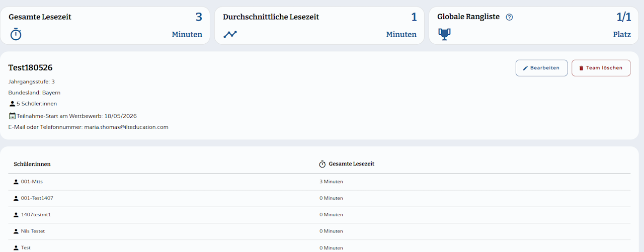Screen dimensions: 644x252
Task: Click the calendar icon beside Teilnahme-Start
Action: (12, 116)
